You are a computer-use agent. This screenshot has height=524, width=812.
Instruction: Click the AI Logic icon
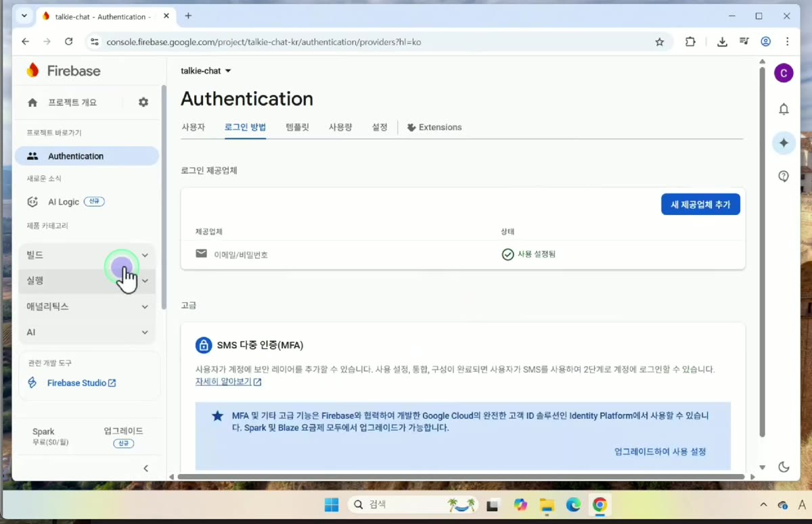[x=32, y=201]
